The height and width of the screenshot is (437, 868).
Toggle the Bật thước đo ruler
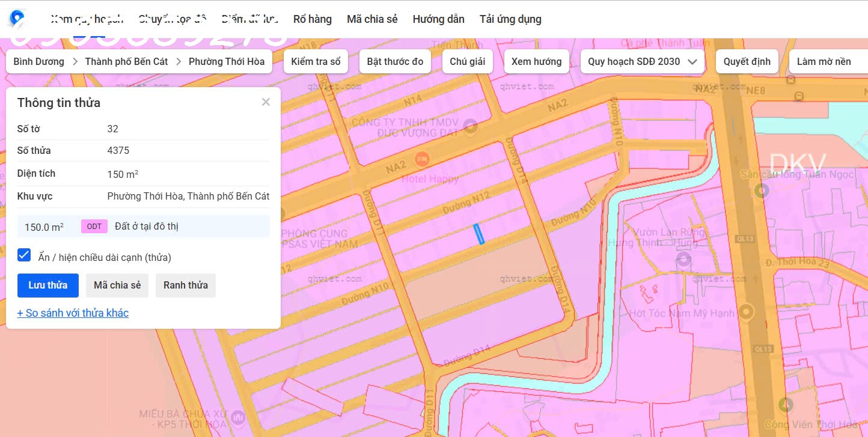tap(395, 61)
